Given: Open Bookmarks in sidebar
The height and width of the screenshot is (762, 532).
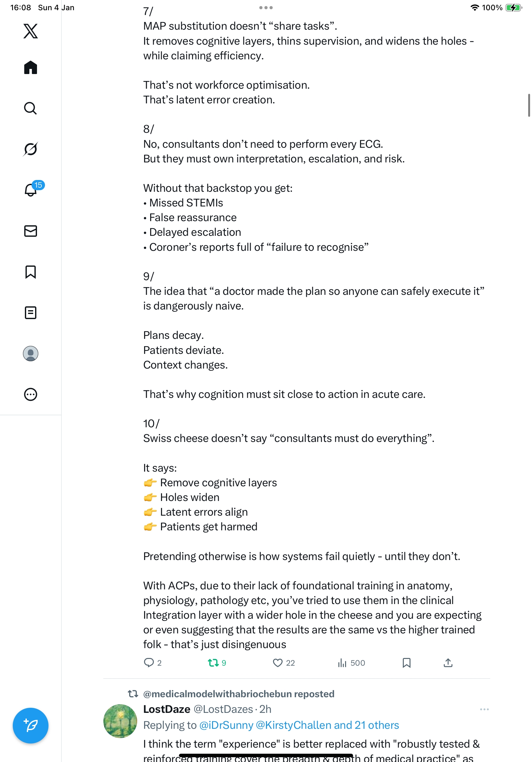Looking at the screenshot, I should (31, 272).
